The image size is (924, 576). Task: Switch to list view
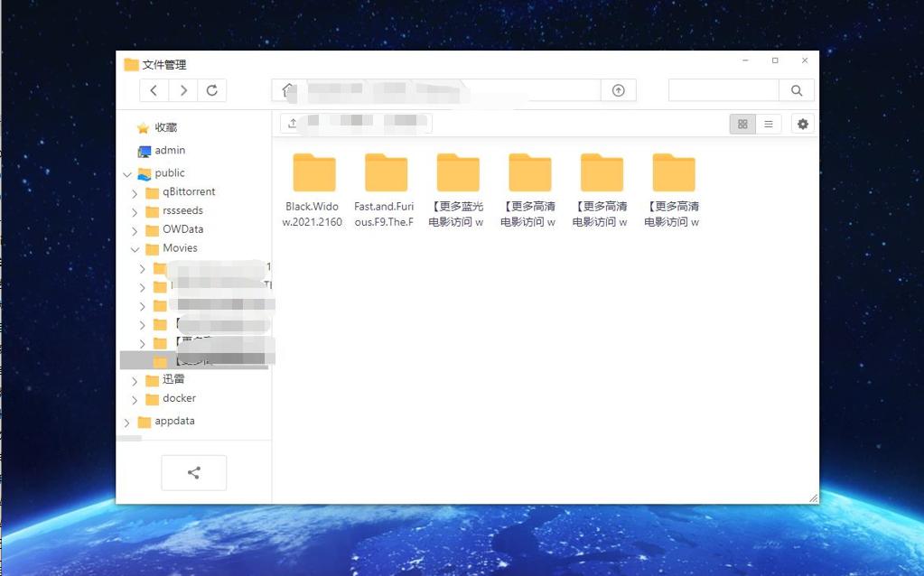click(769, 124)
